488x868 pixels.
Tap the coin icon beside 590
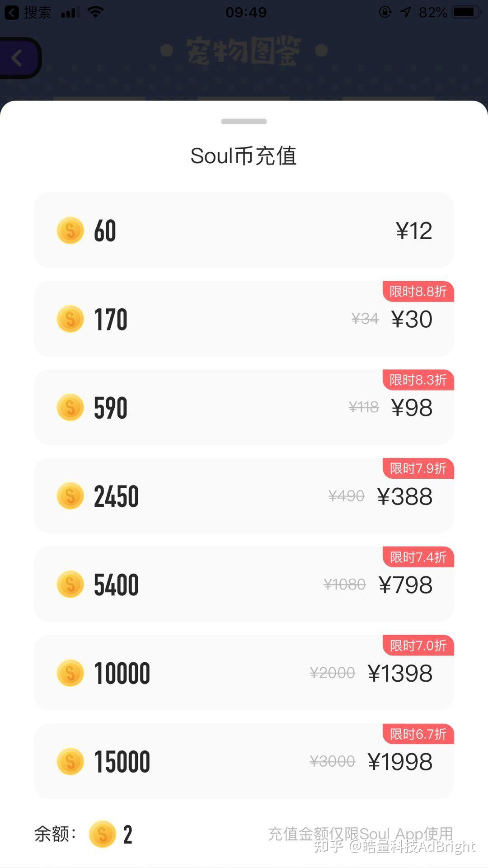[x=70, y=407]
